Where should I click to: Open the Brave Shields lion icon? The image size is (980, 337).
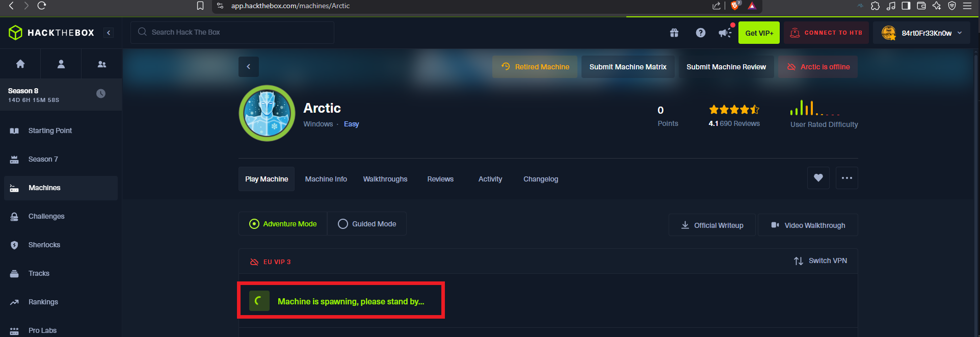click(735, 6)
